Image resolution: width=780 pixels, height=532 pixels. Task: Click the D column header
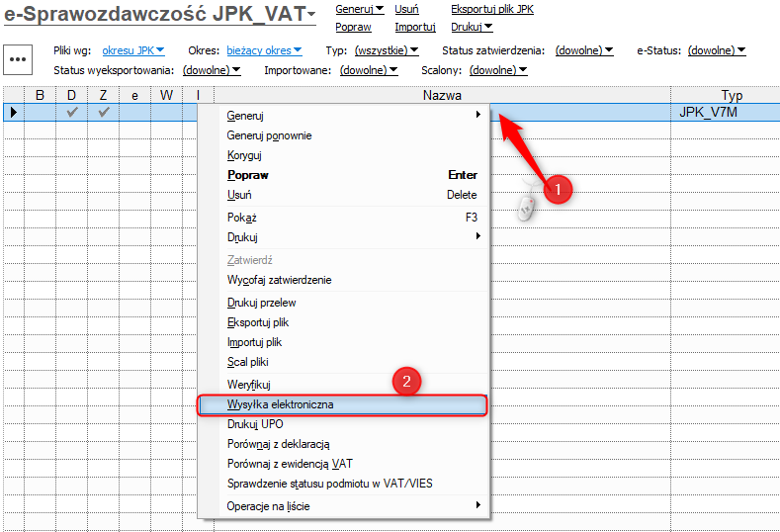tap(71, 95)
